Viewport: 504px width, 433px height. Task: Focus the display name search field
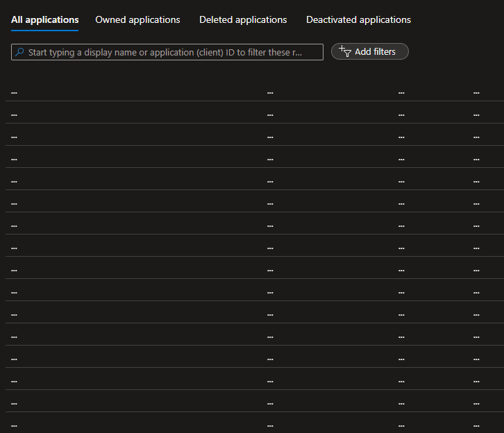167,52
